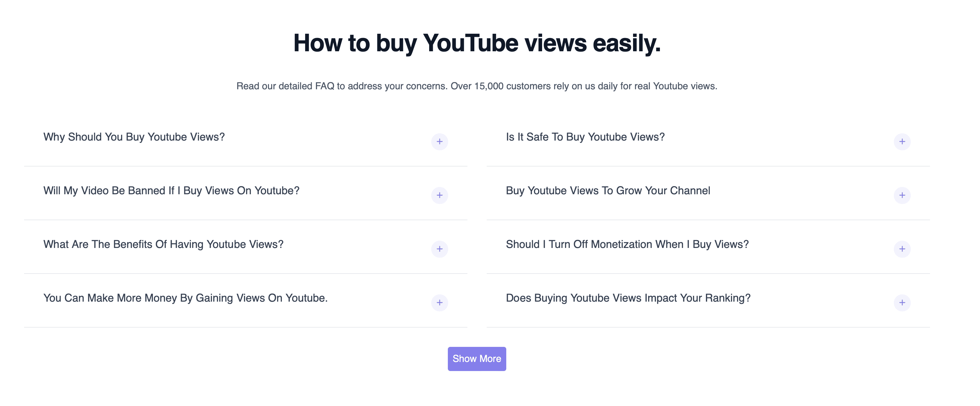This screenshot has width=980, height=406.
Task: Click the question 'Why Should You Buy Youtube Views?'
Action: pyautogui.click(x=134, y=137)
